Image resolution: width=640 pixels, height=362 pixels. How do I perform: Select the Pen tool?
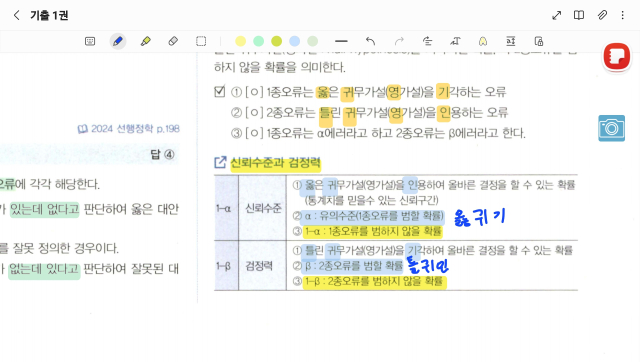point(118,41)
